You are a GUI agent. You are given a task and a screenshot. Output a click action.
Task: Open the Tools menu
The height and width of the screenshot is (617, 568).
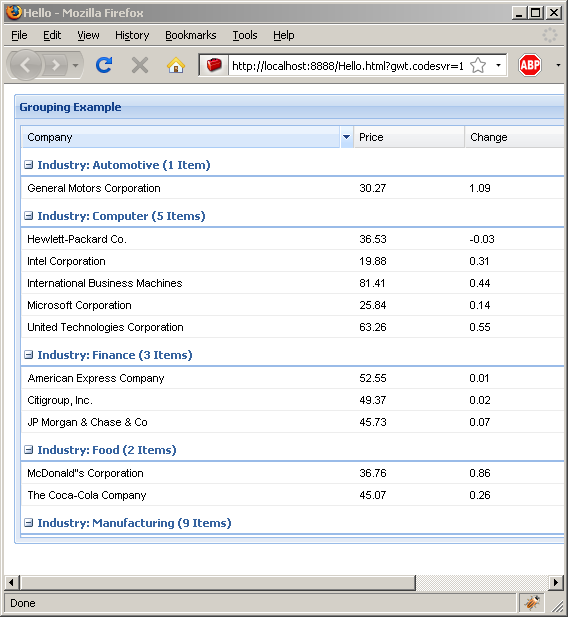[x=244, y=35]
